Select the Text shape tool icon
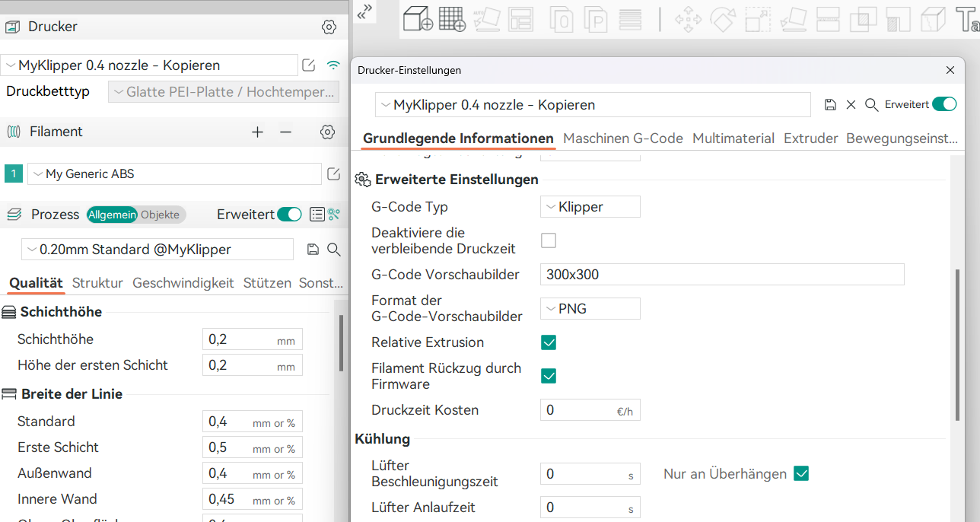 968,18
